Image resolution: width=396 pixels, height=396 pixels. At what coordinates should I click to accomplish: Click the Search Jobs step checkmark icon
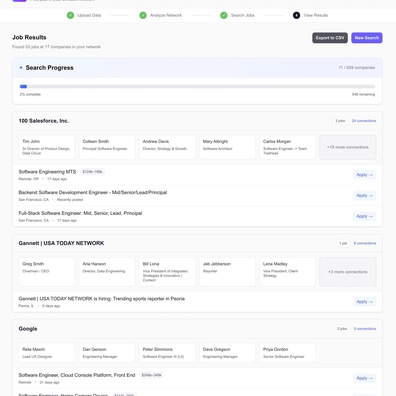[x=224, y=15]
